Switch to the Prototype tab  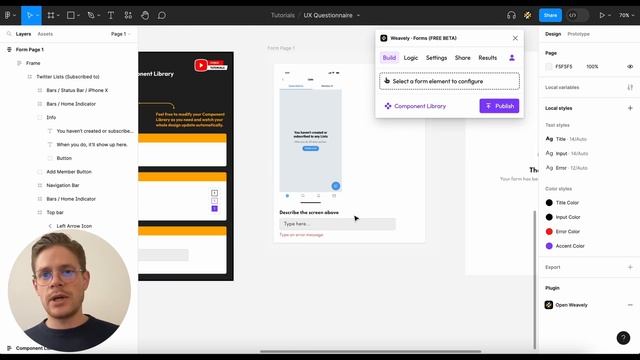tap(578, 34)
